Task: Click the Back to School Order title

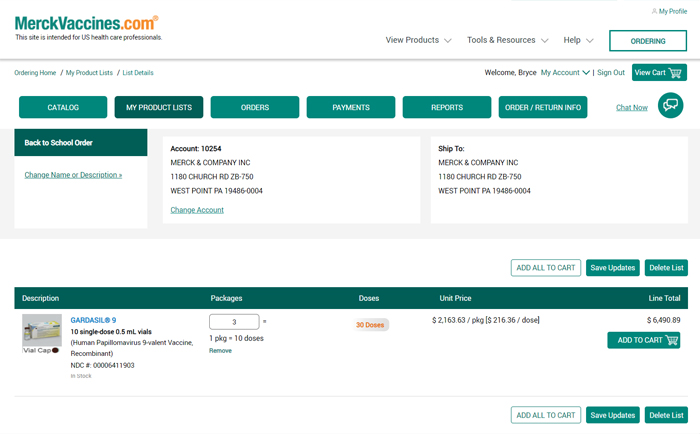Action: click(58, 143)
